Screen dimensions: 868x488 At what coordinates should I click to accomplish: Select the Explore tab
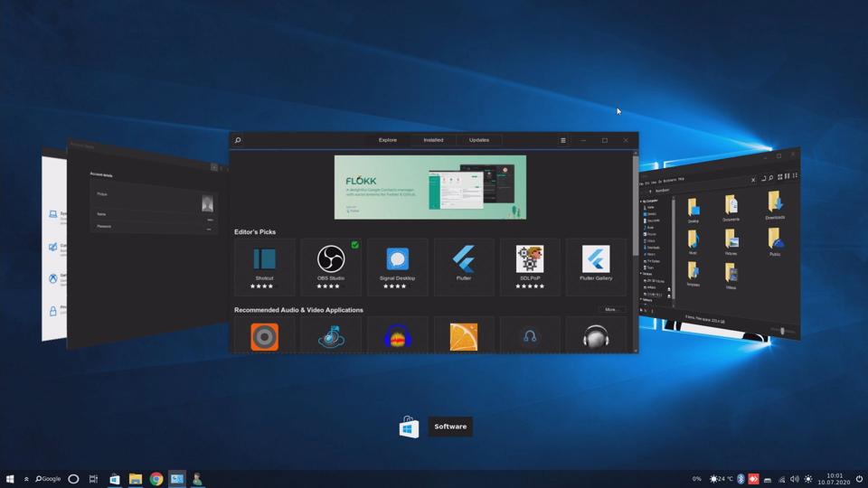388,140
